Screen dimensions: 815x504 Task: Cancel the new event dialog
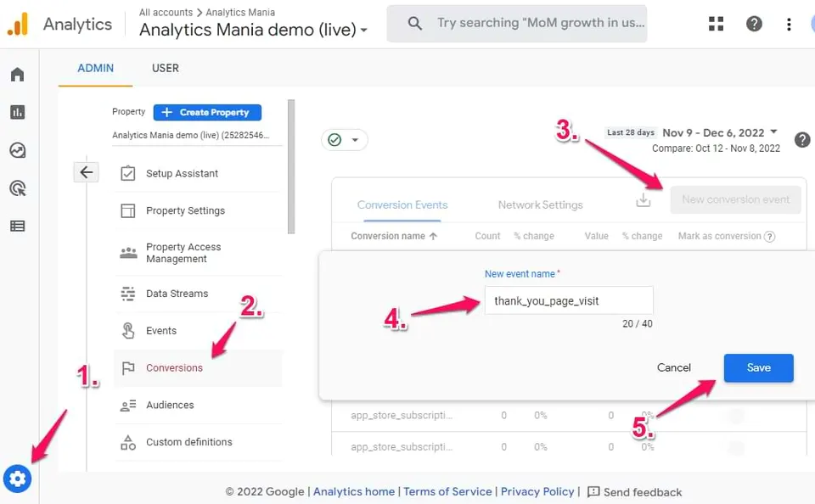tap(673, 368)
